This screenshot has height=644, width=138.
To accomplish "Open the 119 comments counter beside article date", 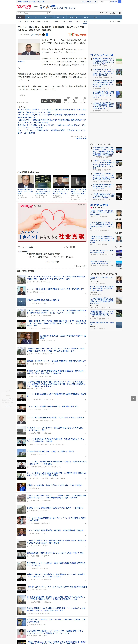I will pos(33,35).
